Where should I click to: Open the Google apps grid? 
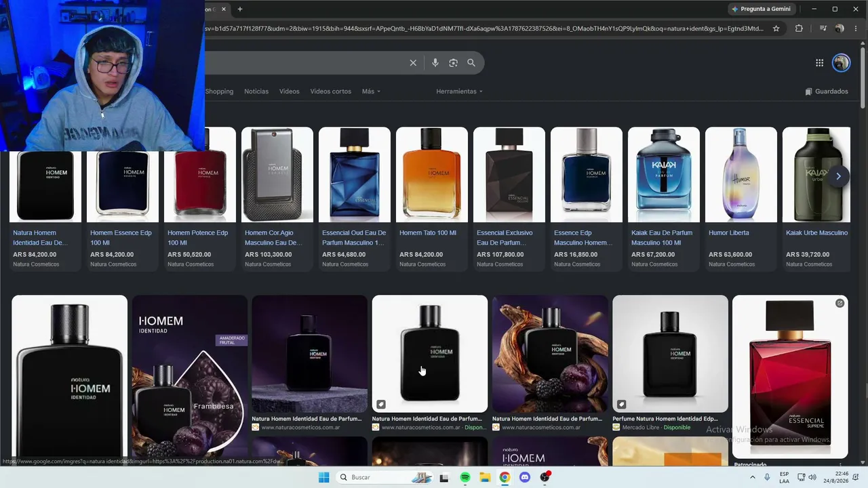[819, 63]
